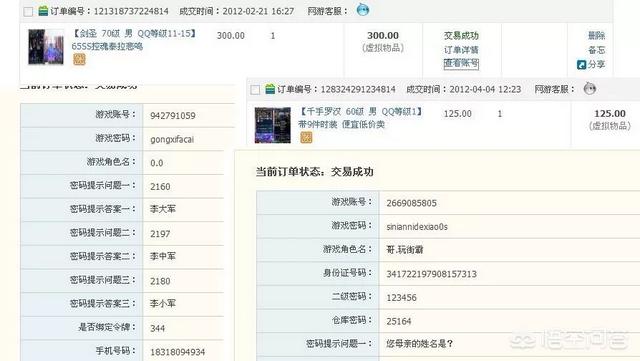
Task: Click the 删除 link for the first order
Action: [x=596, y=36]
